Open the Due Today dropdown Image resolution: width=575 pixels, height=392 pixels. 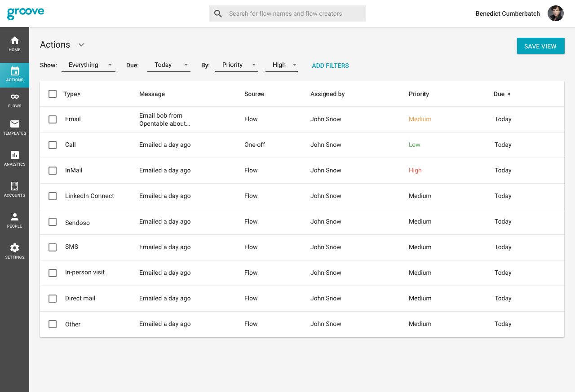pos(169,65)
